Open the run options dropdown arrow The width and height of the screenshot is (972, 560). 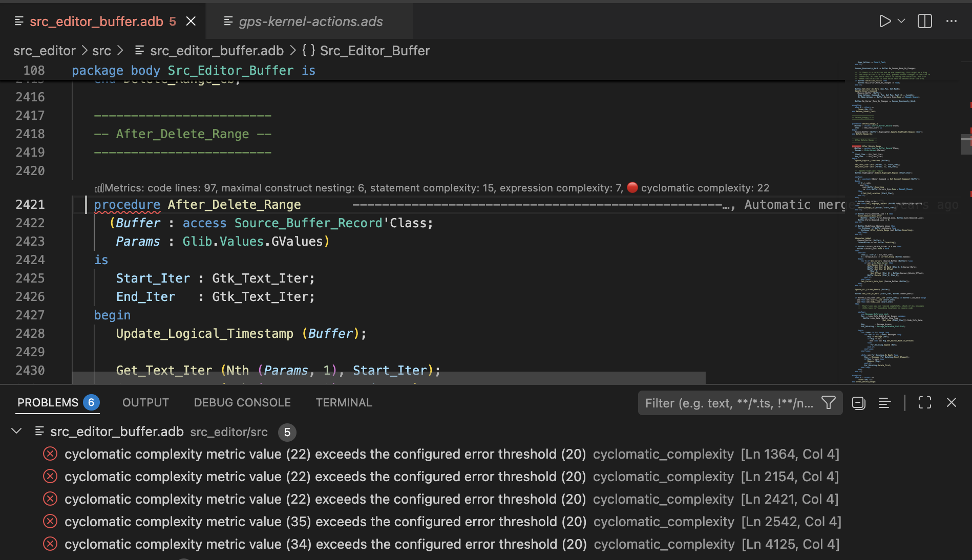coord(902,21)
